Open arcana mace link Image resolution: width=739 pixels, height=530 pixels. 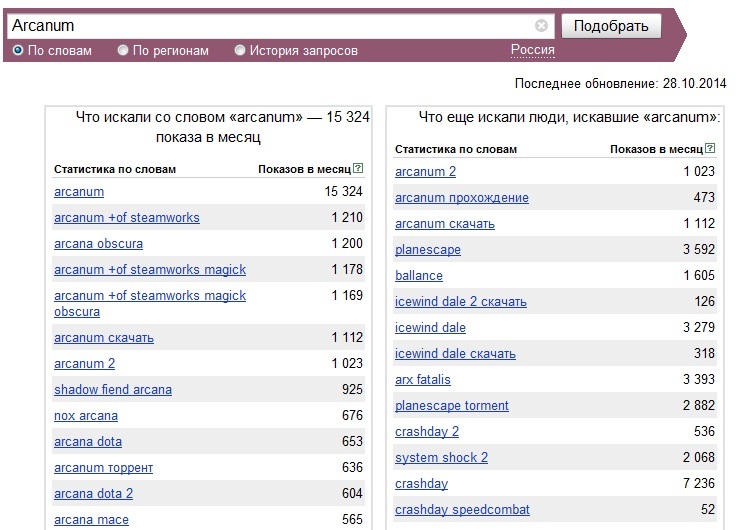(x=91, y=519)
